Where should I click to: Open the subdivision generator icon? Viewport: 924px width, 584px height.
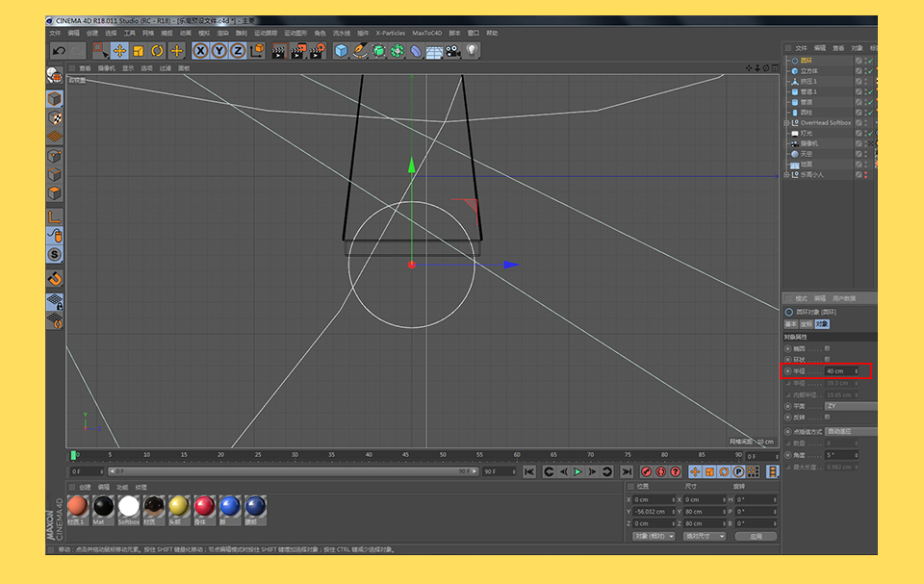[x=378, y=51]
